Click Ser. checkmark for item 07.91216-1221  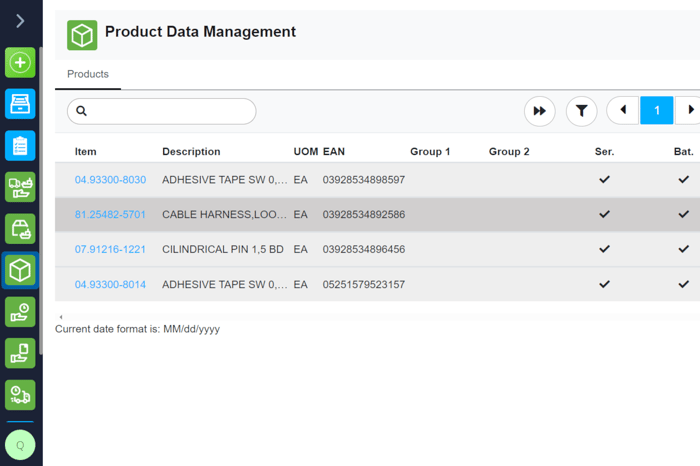point(604,249)
